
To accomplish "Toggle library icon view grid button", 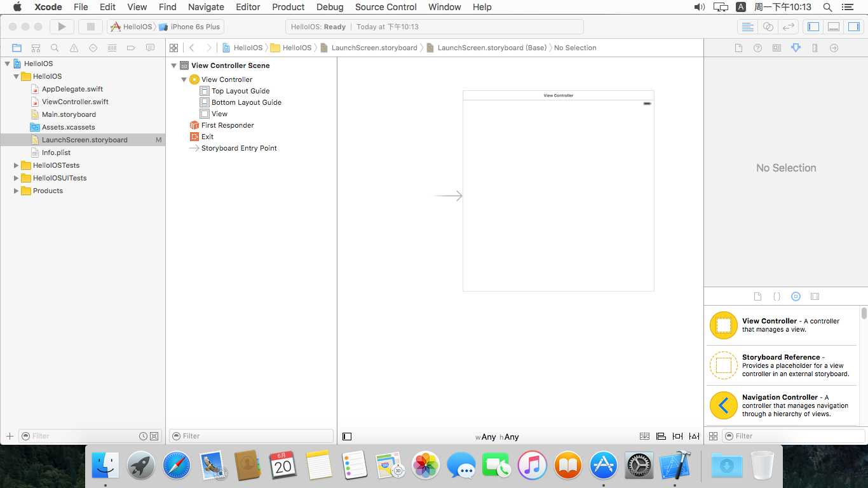I will pyautogui.click(x=713, y=436).
